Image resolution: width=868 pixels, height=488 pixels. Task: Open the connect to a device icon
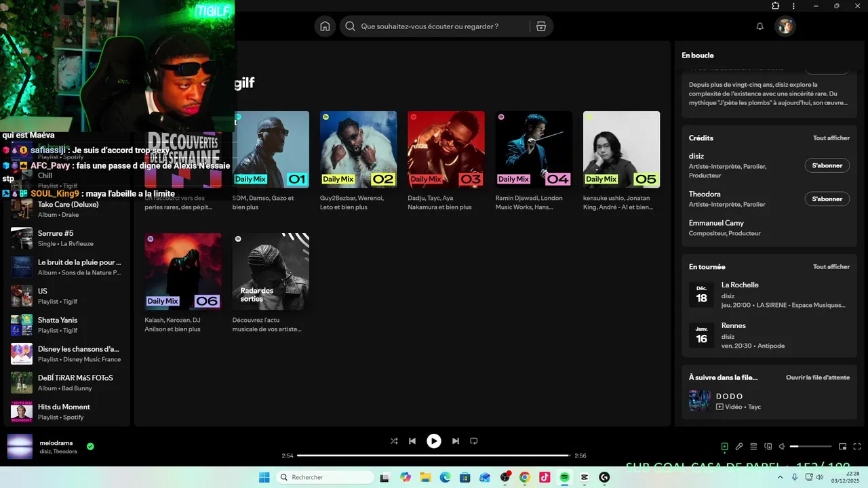(x=768, y=447)
